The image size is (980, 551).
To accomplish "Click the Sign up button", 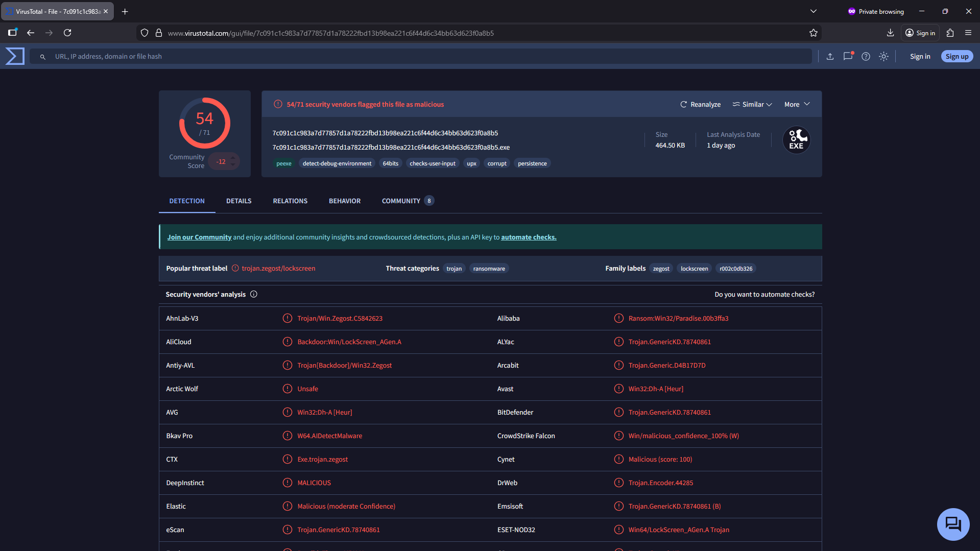I will coord(957,57).
